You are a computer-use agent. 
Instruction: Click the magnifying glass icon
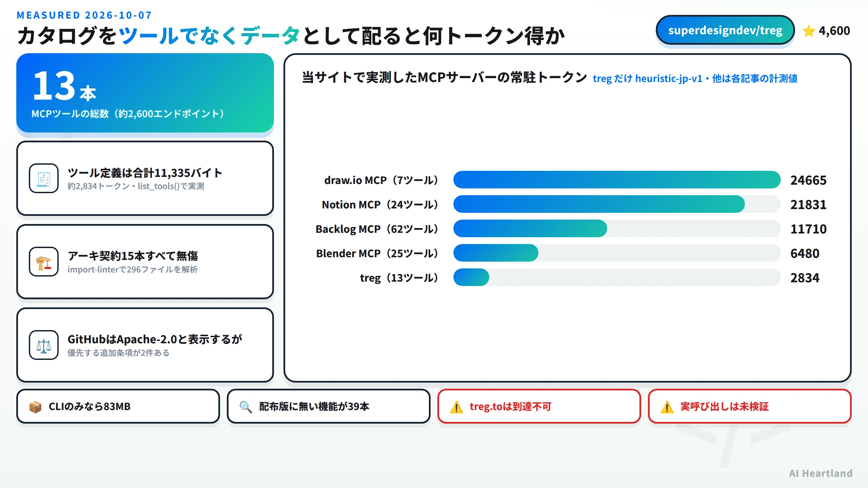tap(246, 407)
